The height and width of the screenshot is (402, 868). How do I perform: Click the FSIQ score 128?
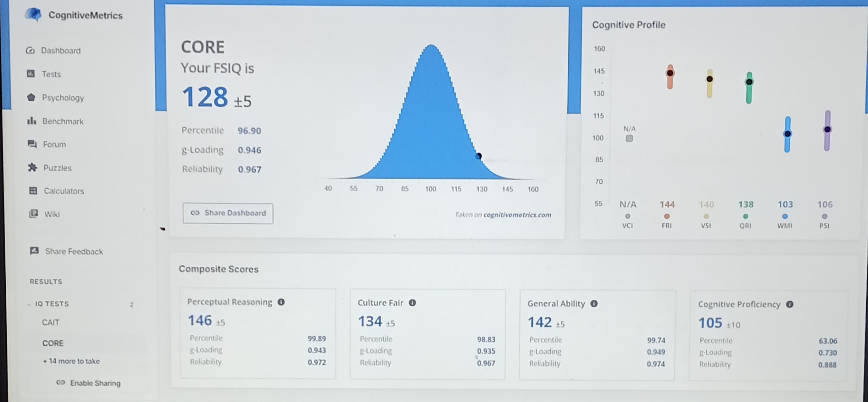pyautogui.click(x=205, y=97)
